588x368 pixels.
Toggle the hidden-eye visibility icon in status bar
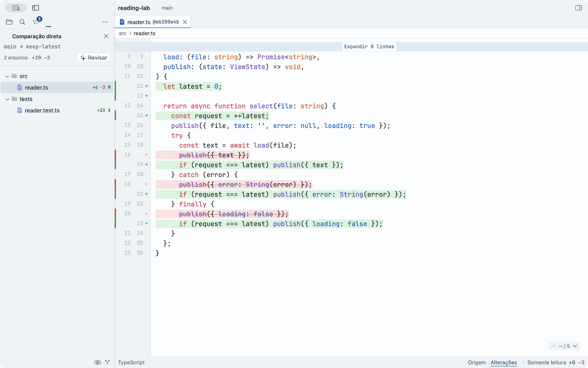tap(97, 362)
